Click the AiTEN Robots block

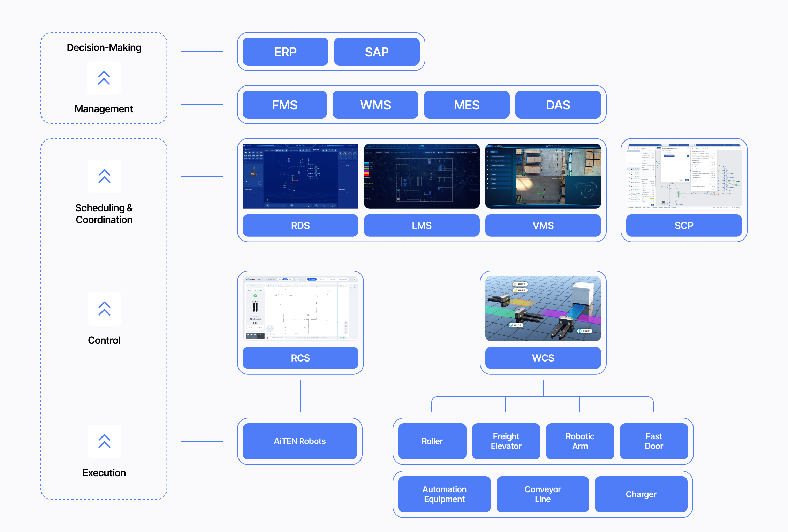pos(300,441)
